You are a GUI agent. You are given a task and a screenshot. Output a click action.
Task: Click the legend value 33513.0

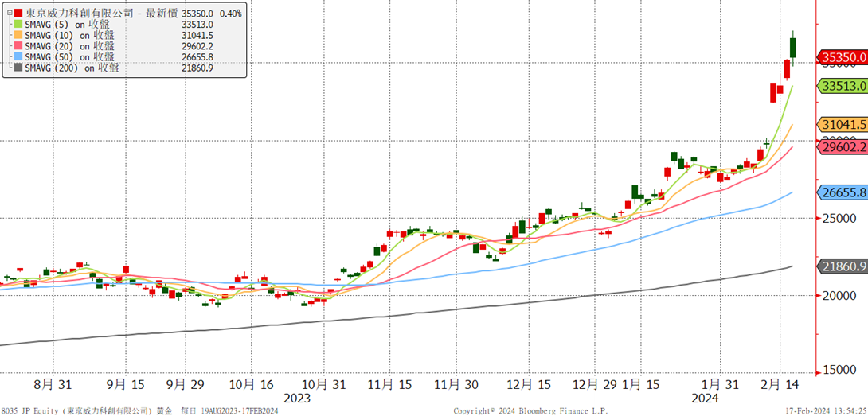[x=198, y=24]
